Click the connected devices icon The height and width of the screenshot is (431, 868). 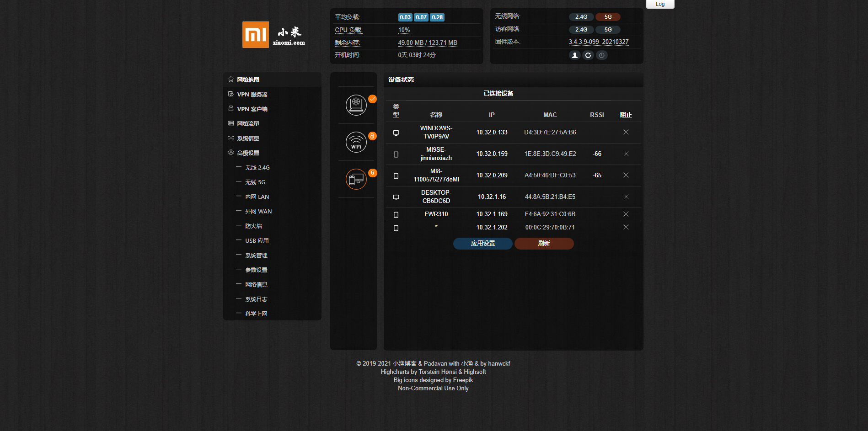pyautogui.click(x=356, y=179)
